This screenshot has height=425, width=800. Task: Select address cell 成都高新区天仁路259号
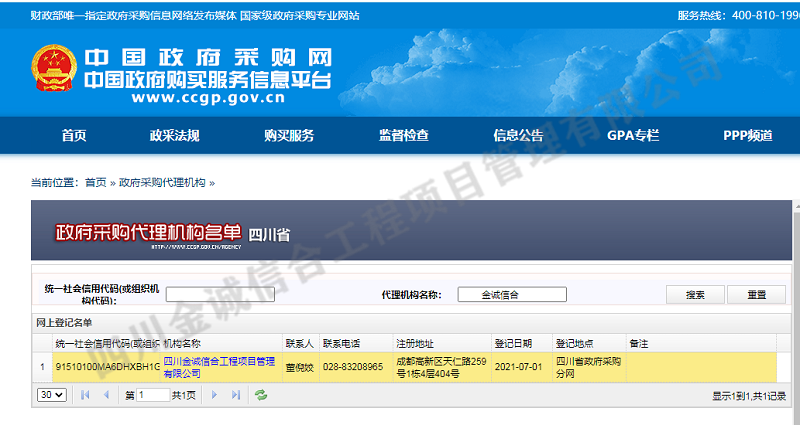(x=442, y=367)
